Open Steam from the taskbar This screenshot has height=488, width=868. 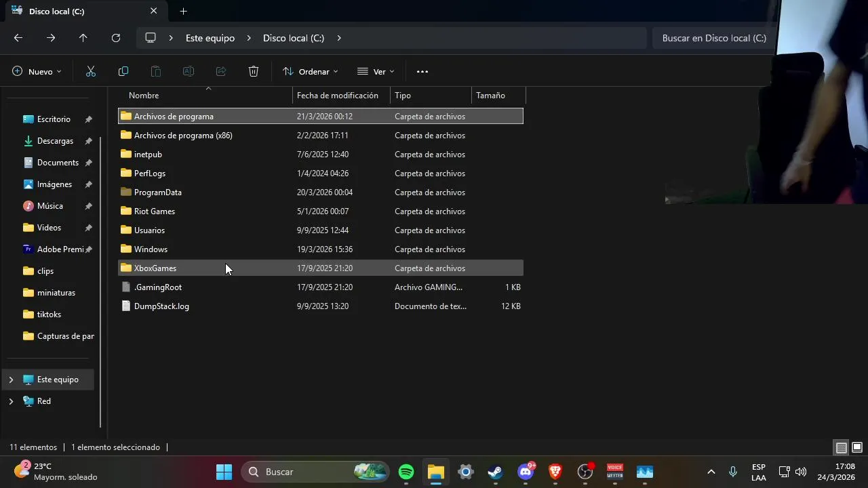[496, 472]
